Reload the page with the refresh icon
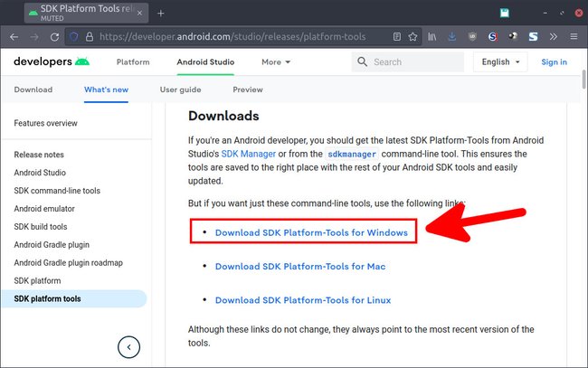Image resolution: width=588 pixels, height=368 pixels. click(x=55, y=37)
